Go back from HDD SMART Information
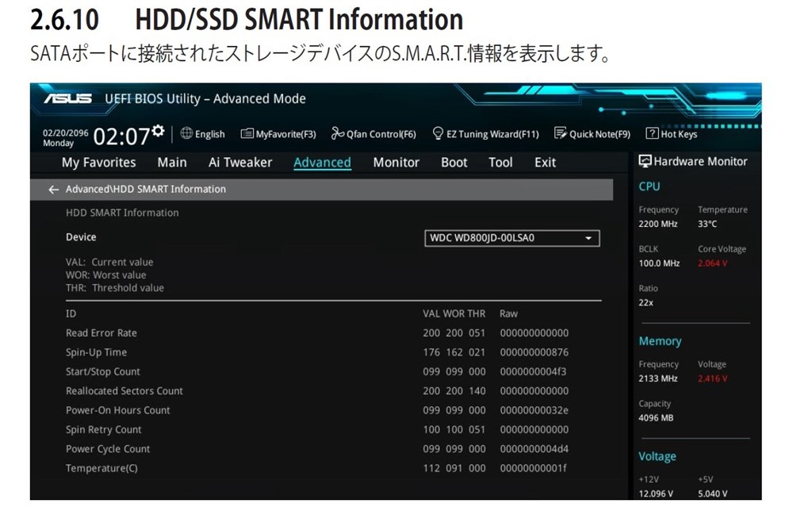The image size is (812, 523). 53,189
